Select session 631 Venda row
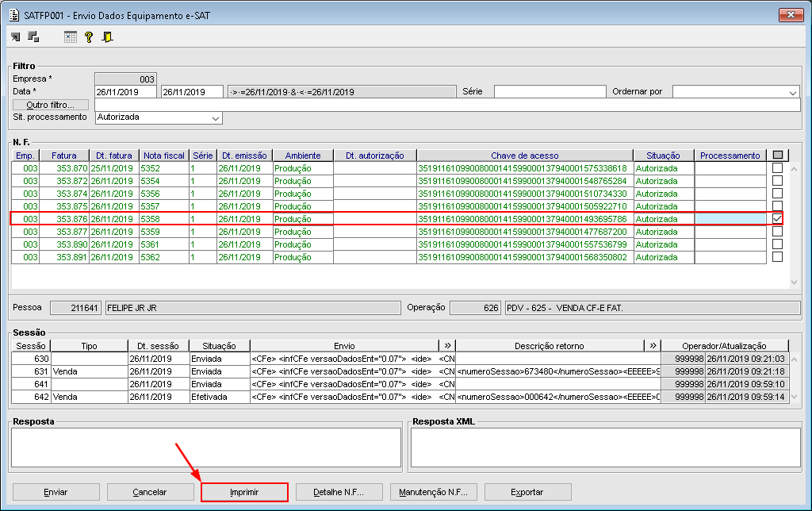Viewport: 812px width, 511px height. click(400, 371)
